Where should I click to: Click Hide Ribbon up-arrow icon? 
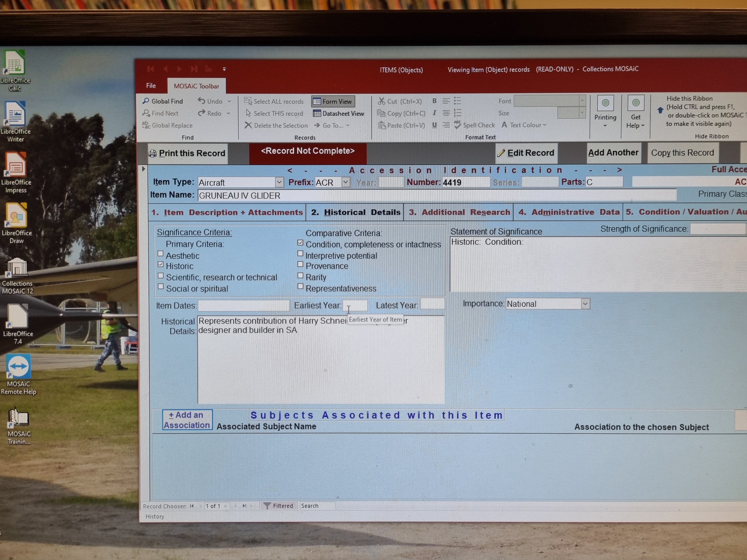click(x=660, y=110)
